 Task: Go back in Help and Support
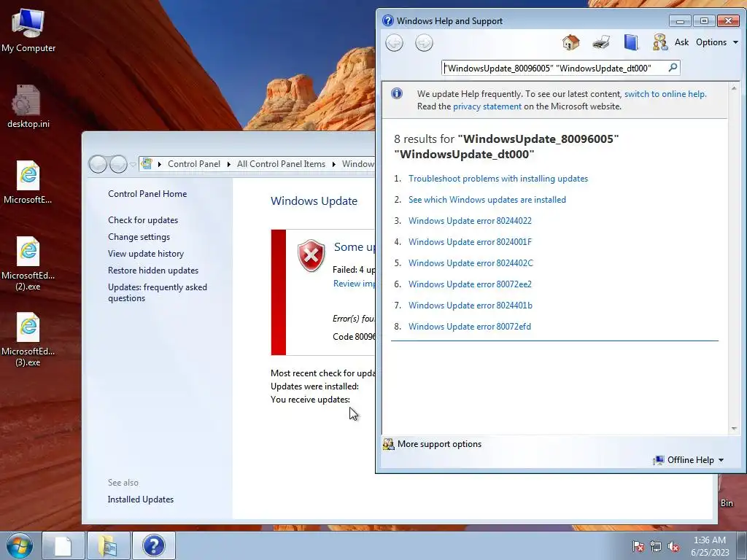394,43
